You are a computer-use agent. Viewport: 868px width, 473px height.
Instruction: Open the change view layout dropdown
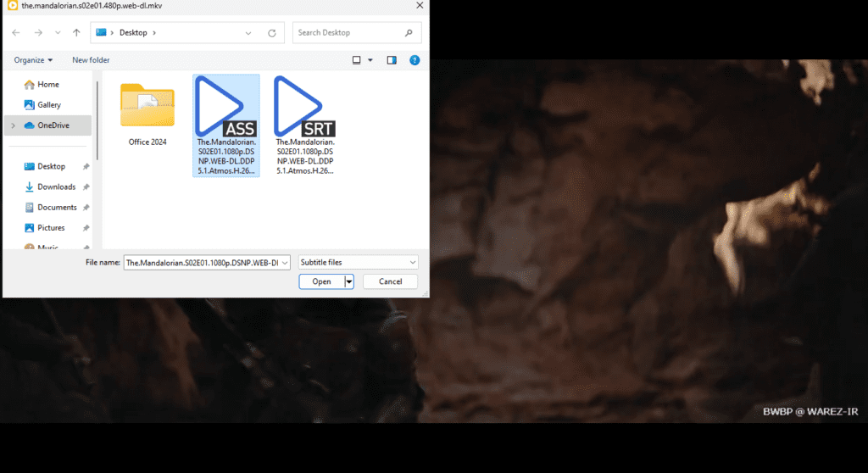370,60
